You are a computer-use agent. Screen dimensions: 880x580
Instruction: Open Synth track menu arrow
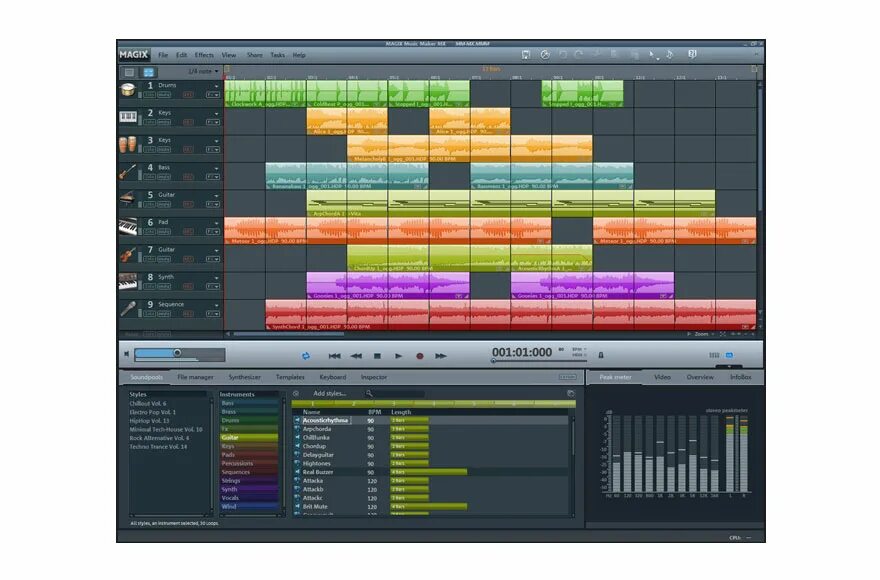click(216, 278)
